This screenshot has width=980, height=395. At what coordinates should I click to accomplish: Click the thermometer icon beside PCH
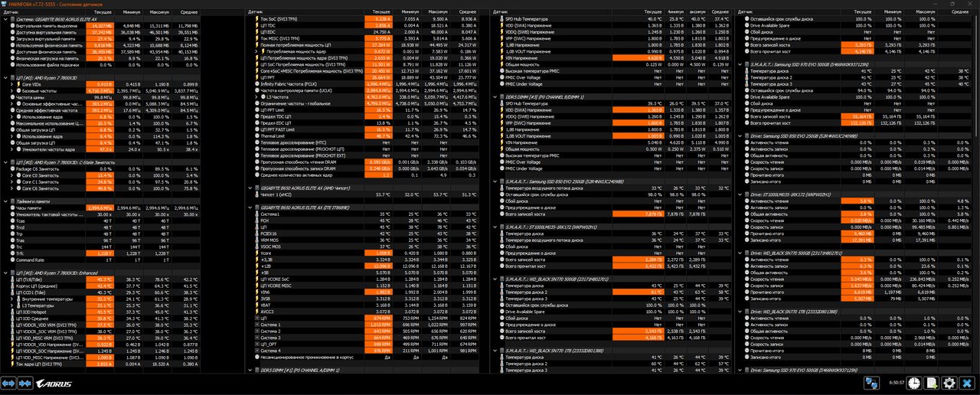click(x=256, y=220)
